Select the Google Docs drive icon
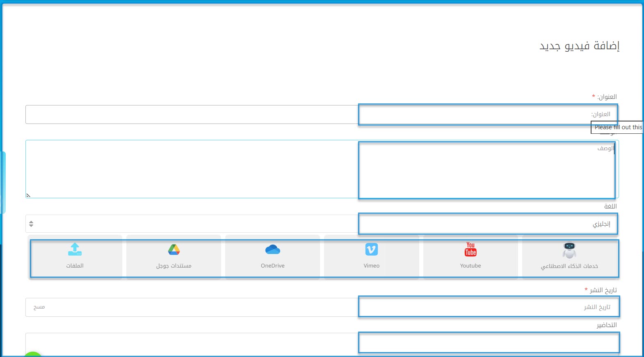644x357 pixels. click(x=174, y=249)
